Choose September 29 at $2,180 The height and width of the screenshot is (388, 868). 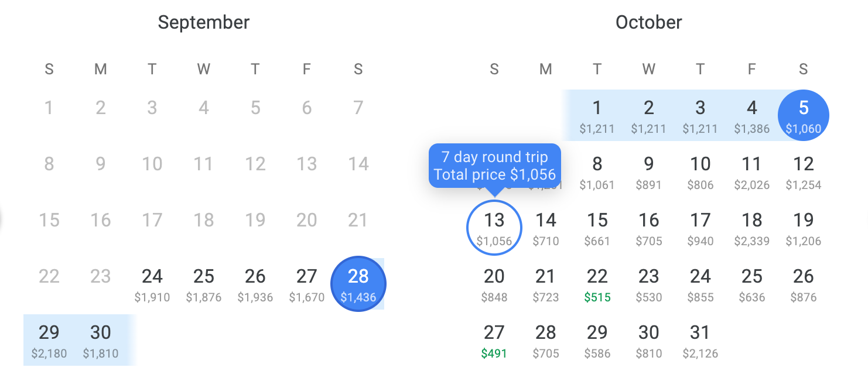click(49, 340)
